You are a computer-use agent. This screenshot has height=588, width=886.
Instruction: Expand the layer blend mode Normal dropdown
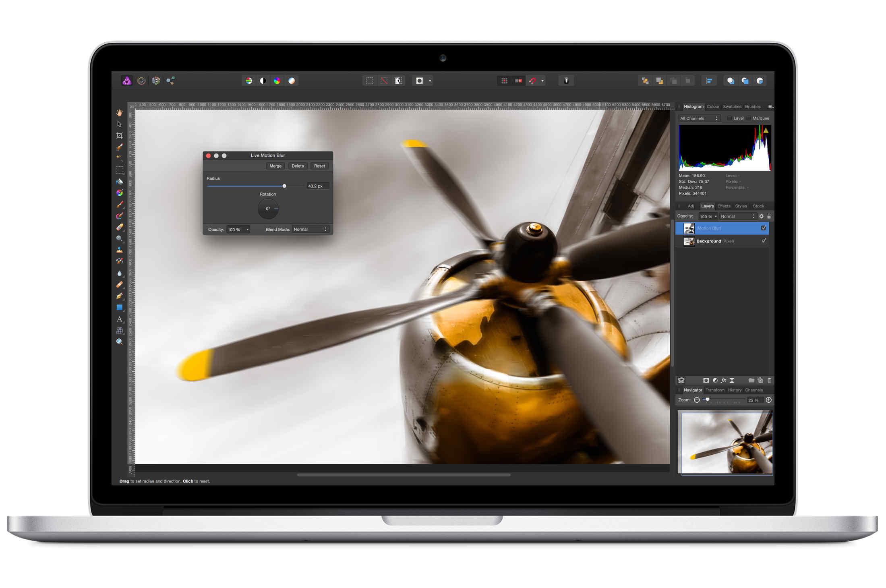738,216
